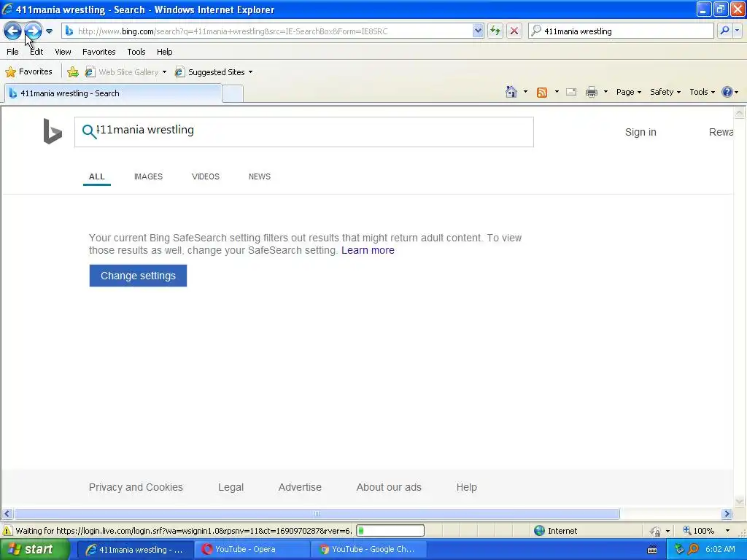Go back using the Back arrow button
The height and width of the screenshot is (560, 747).
pyautogui.click(x=13, y=31)
